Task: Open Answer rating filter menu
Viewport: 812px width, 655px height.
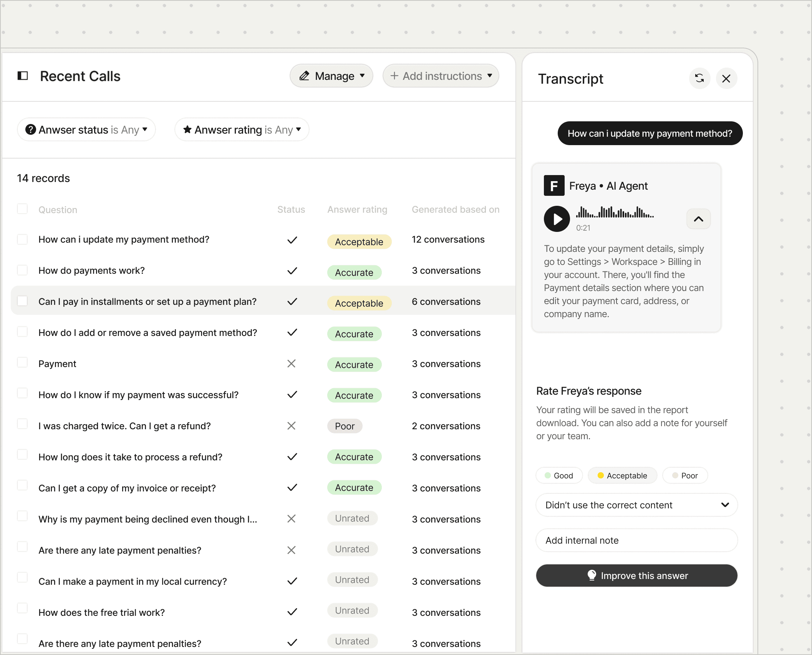Action: click(x=242, y=130)
